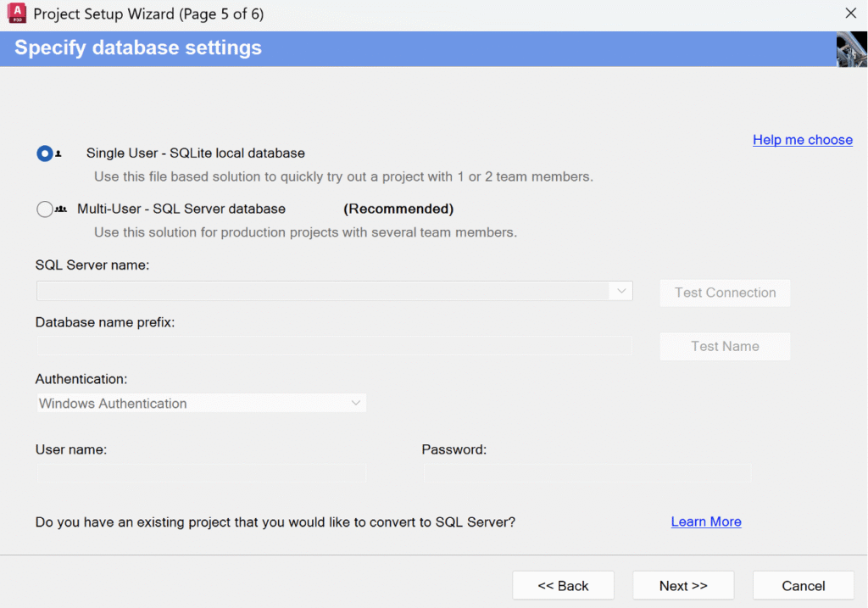Click the Test Connection button
The width and height of the screenshot is (868, 608).
[x=725, y=293]
